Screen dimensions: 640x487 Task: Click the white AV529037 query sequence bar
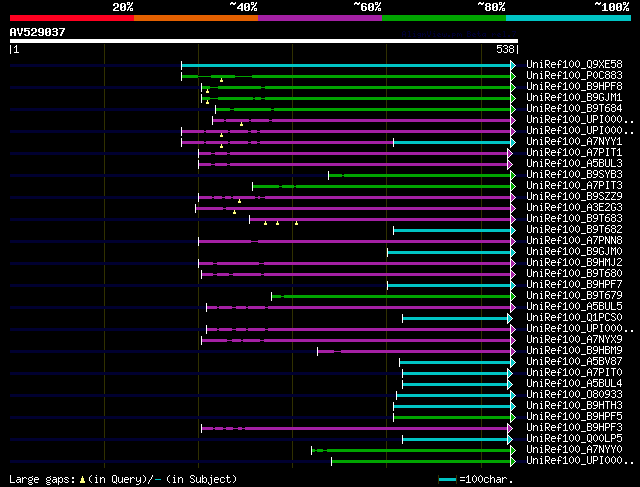[264, 41]
